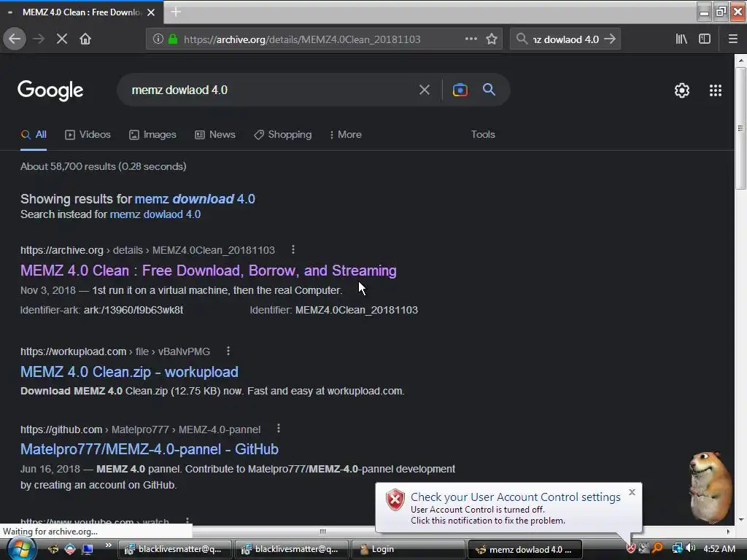This screenshot has height=560, width=747.
Task: Open 'MEMZ 4.0 Clean.zip - workupload' result
Action: click(129, 372)
